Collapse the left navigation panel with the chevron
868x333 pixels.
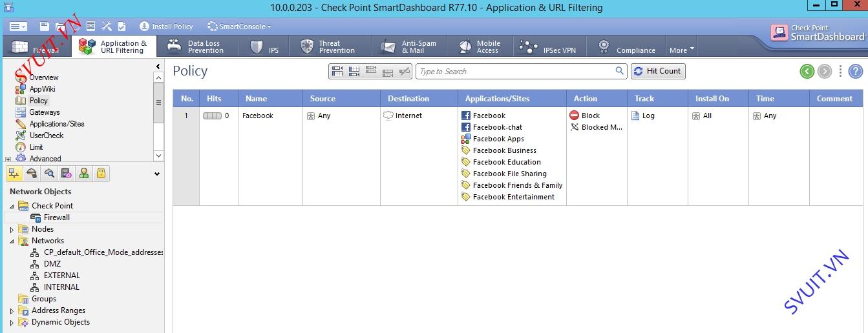(158, 66)
